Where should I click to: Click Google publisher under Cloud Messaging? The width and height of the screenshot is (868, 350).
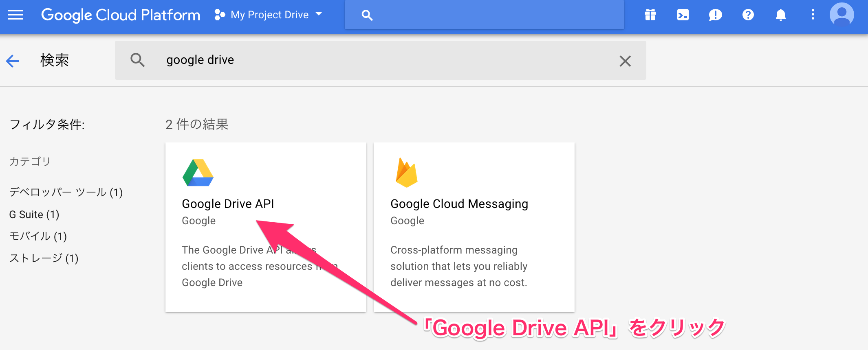click(408, 221)
